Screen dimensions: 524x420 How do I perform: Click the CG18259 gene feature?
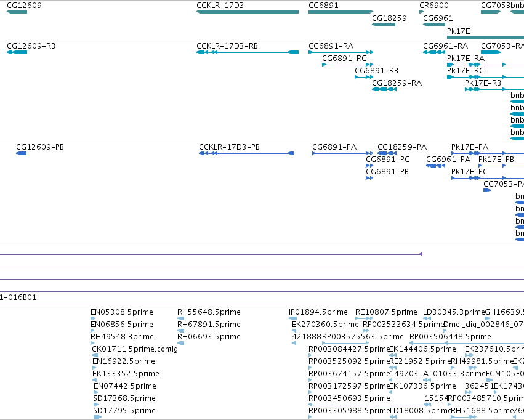pos(384,25)
